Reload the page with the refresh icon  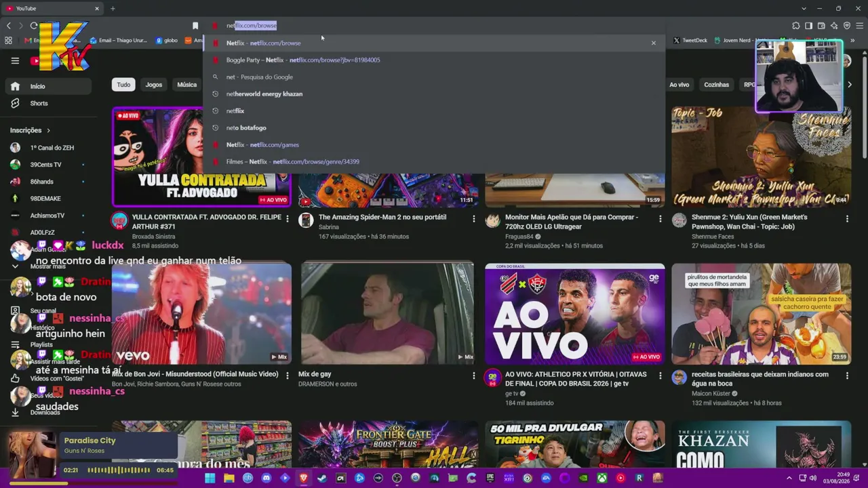34,26
